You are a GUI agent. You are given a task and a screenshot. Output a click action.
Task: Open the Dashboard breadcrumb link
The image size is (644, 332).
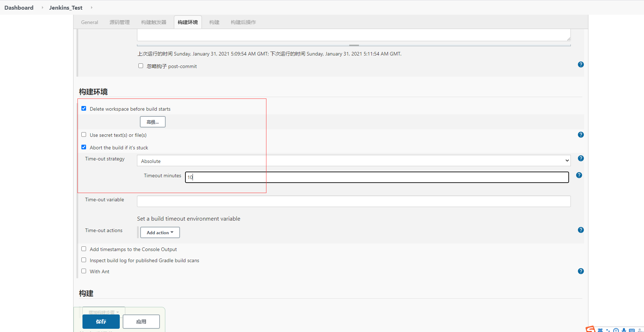[19, 8]
